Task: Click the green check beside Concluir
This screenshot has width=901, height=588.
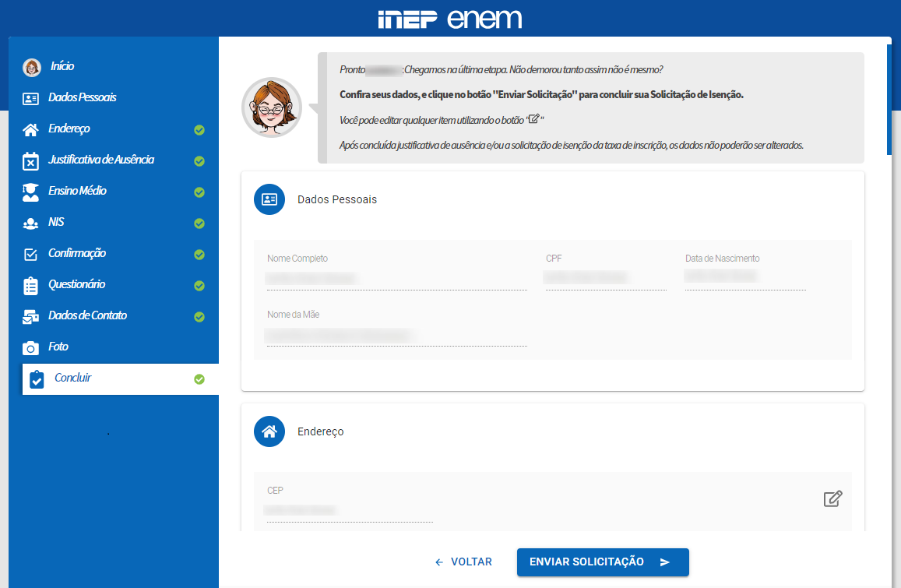Action: click(199, 379)
